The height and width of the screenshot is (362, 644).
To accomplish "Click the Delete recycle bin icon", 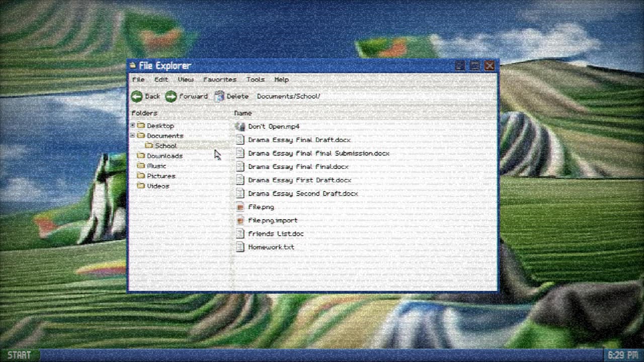I will point(219,97).
